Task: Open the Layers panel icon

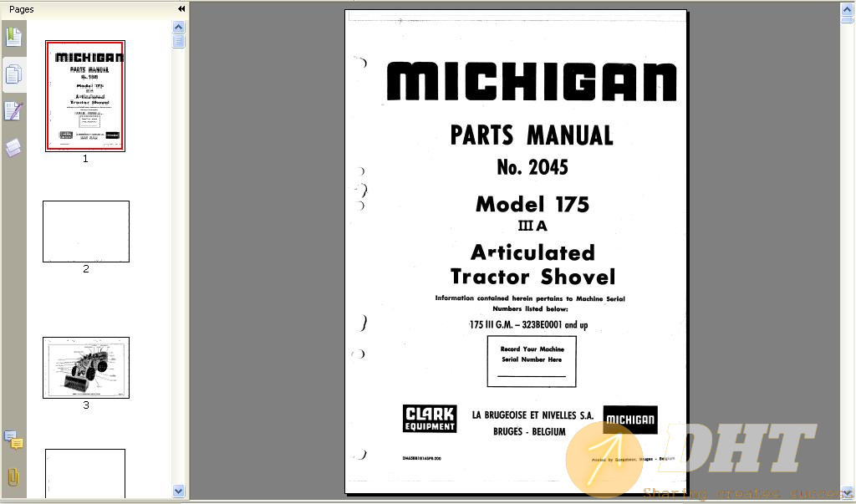Action: tap(13, 147)
